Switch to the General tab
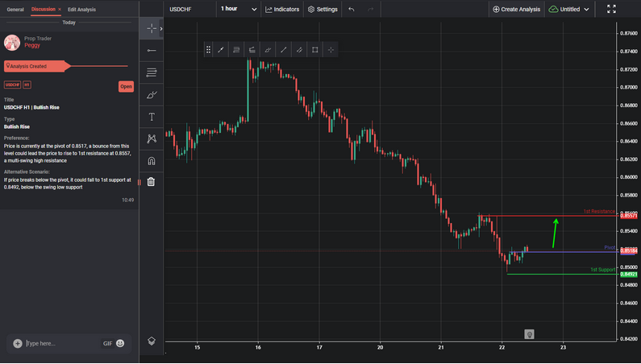 pyautogui.click(x=15, y=10)
